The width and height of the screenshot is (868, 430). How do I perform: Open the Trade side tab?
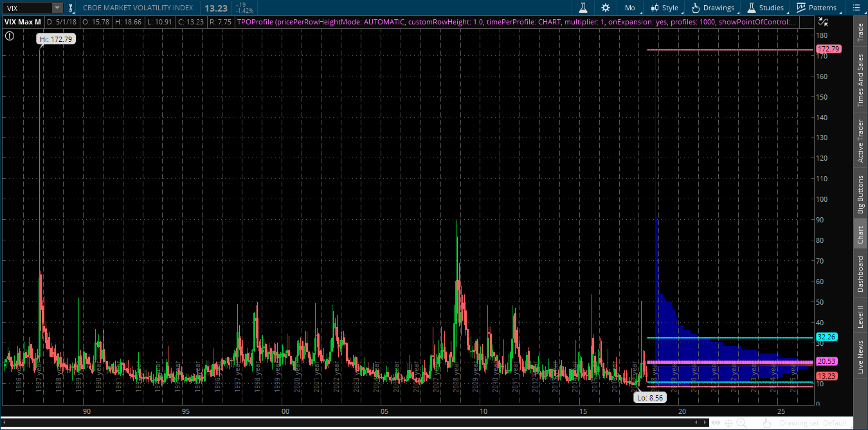[860, 33]
